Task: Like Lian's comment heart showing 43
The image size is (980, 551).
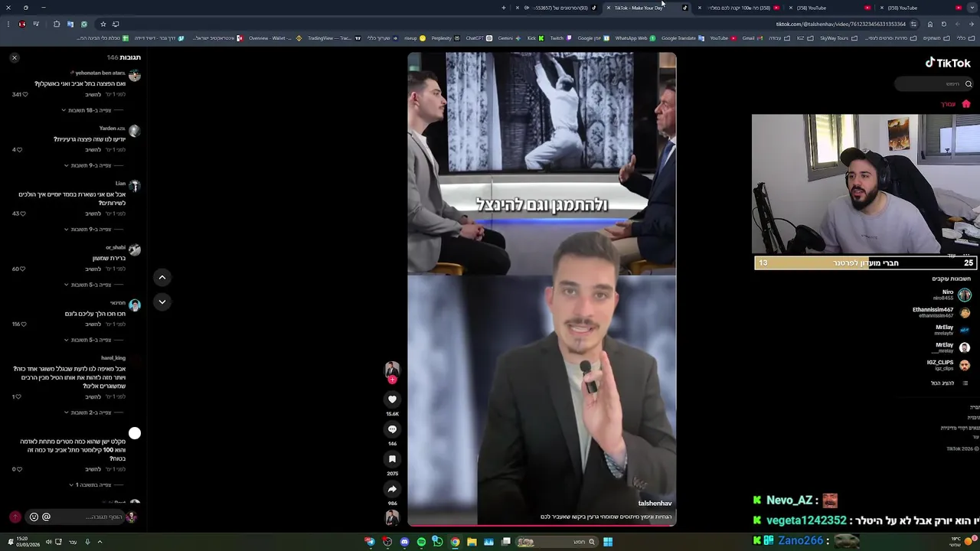Action: tap(22, 214)
